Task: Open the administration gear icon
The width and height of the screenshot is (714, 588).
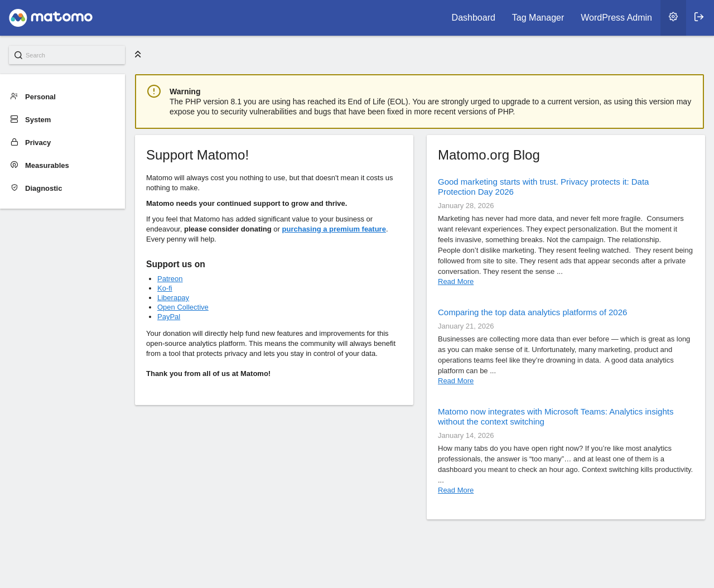Action: (x=673, y=17)
